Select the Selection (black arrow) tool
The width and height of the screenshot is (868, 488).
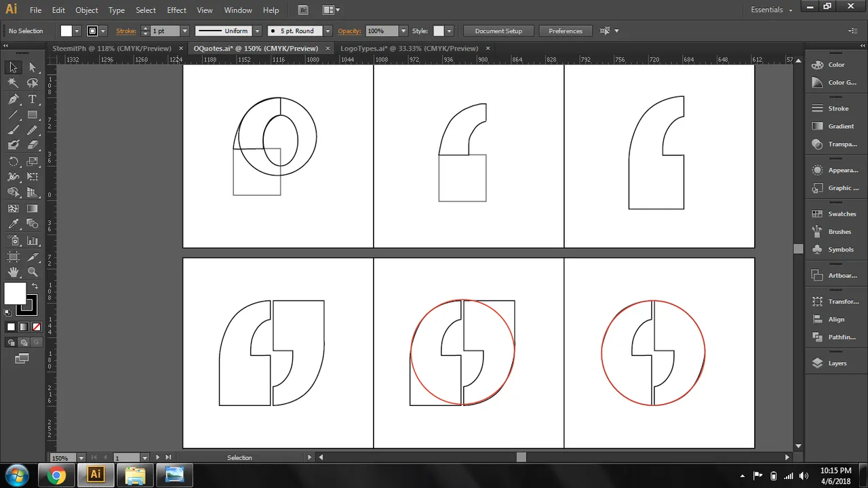pos(13,67)
